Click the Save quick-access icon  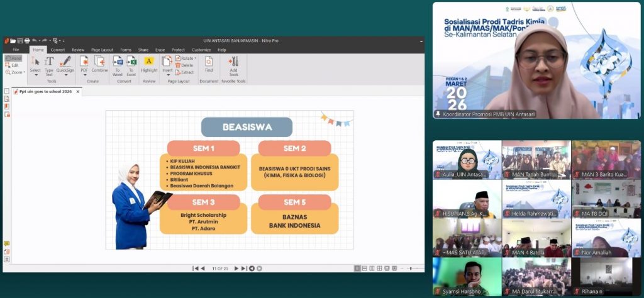(20, 41)
